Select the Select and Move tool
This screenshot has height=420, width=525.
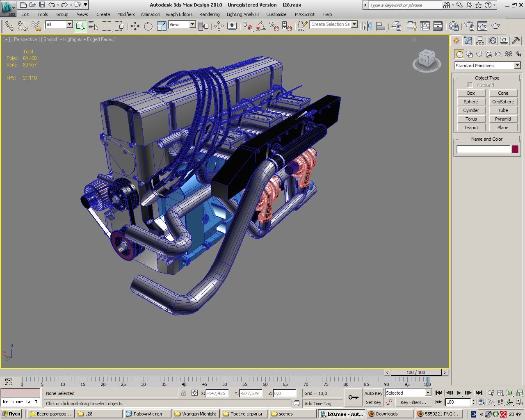click(x=135, y=26)
